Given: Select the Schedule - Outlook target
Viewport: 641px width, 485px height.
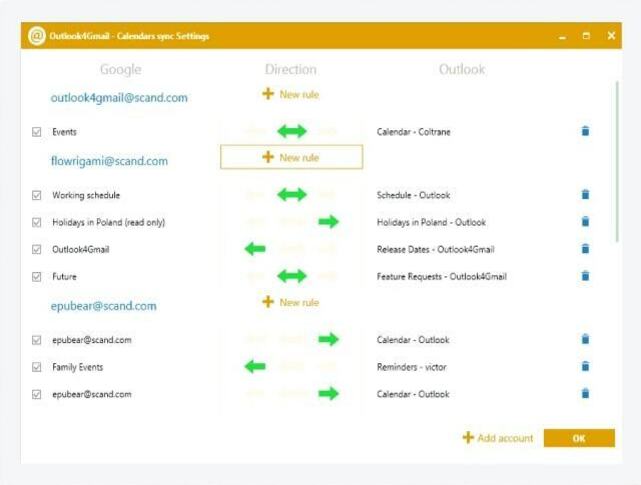Looking at the screenshot, I should 413,195.
